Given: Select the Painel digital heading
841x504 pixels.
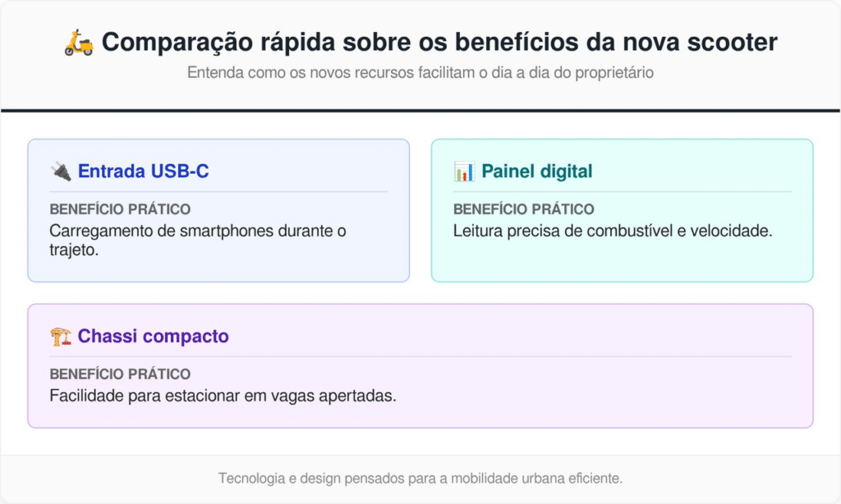Looking at the screenshot, I should [536, 172].
